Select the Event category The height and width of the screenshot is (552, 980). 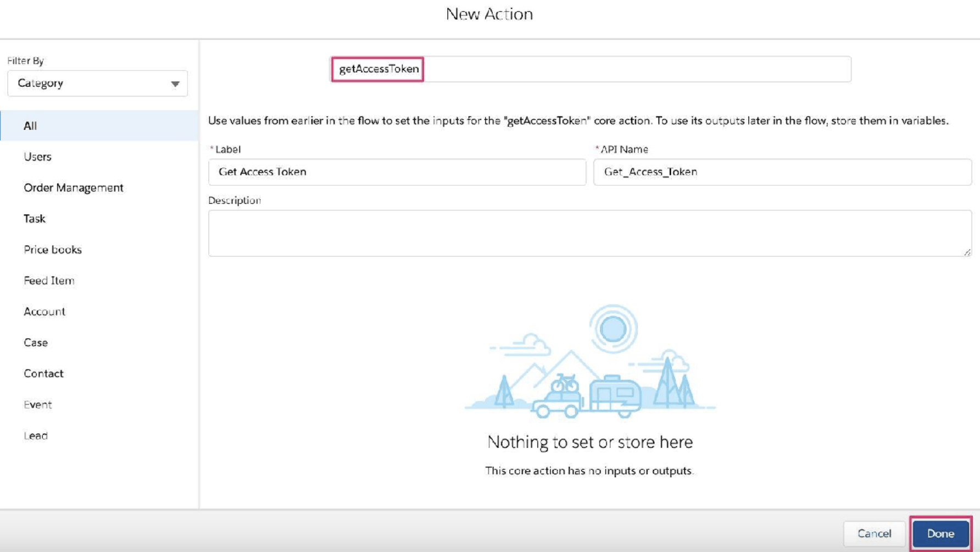99,405
